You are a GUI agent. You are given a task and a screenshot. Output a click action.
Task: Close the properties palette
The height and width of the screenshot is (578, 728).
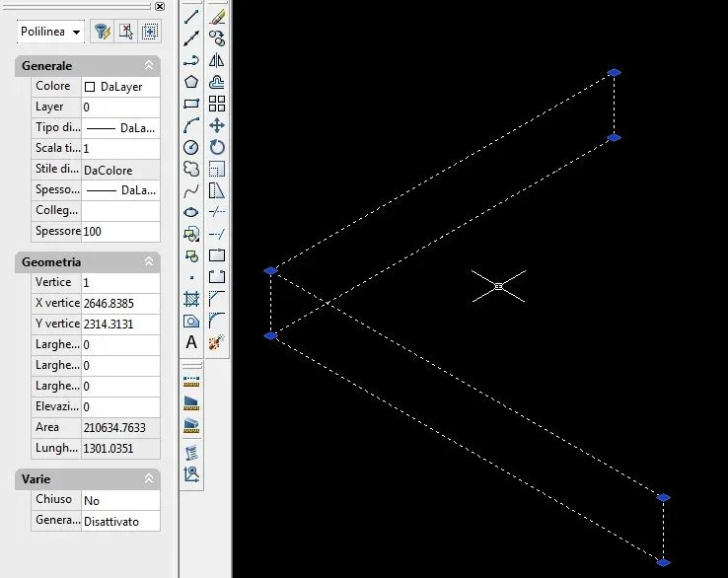point(160,6)
